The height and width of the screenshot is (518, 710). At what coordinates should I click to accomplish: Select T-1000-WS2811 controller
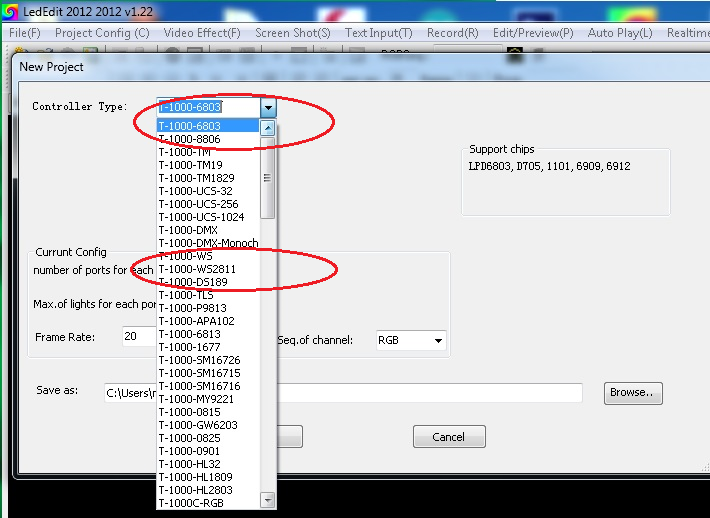(208, 269)
